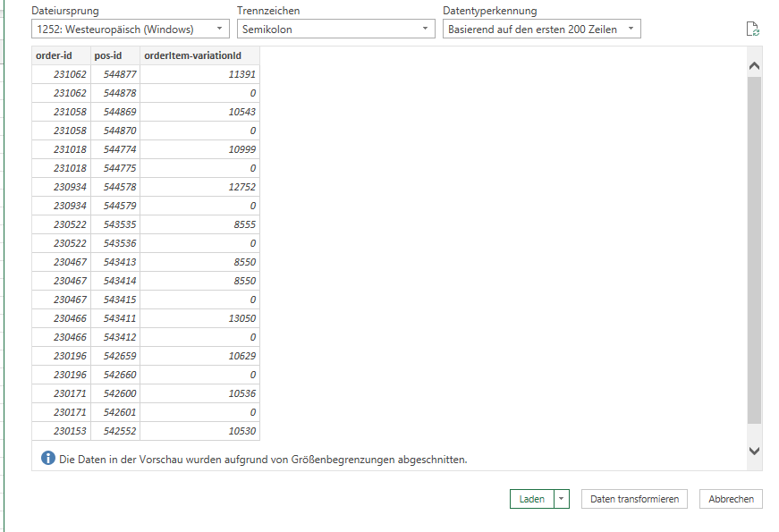
Task: Click the truncated preview data message
Action: tap(263, 460)
